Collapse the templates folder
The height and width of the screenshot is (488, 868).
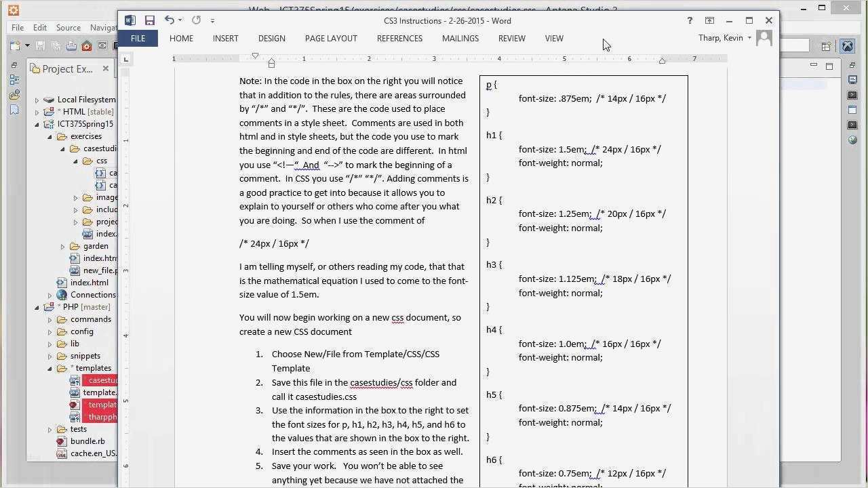pos(50,369)
